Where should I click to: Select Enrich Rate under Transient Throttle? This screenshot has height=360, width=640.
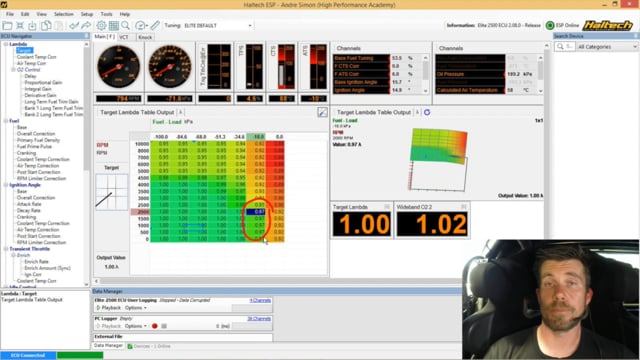click(x=36, y=262)
